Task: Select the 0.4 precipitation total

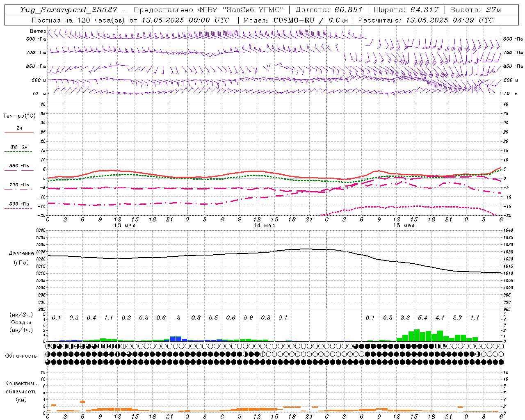Action: click(91, 317)
